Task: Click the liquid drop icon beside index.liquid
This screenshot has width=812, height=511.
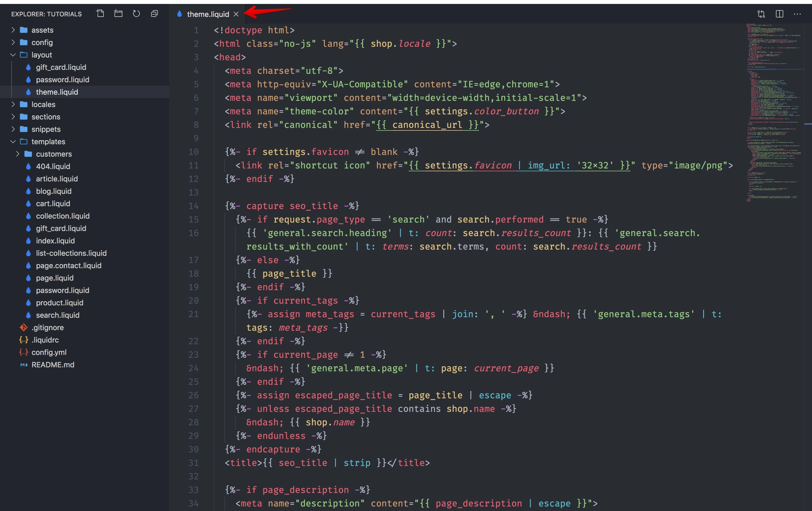Action: pos(28,241)
